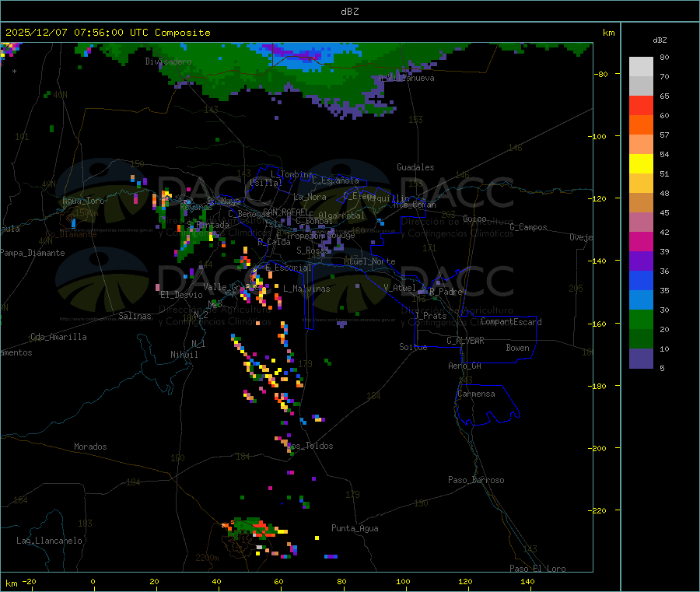Click the 'Agua_Toro' location label
The height and width of the screenshot is (592, 700).
coord(83,201)
